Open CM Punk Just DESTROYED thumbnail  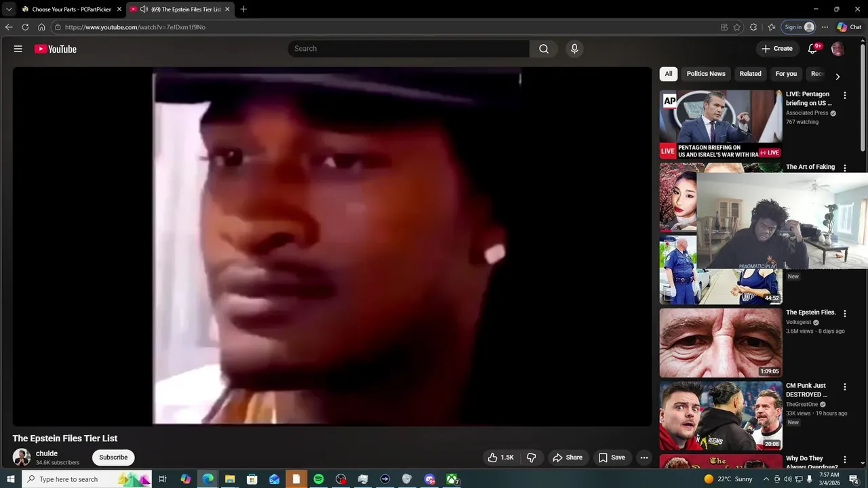coord(721,416)
